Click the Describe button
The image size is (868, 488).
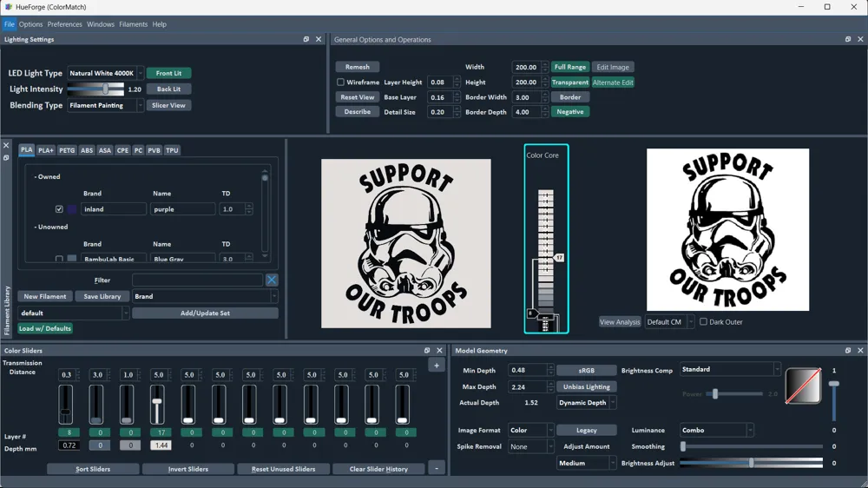357,112
